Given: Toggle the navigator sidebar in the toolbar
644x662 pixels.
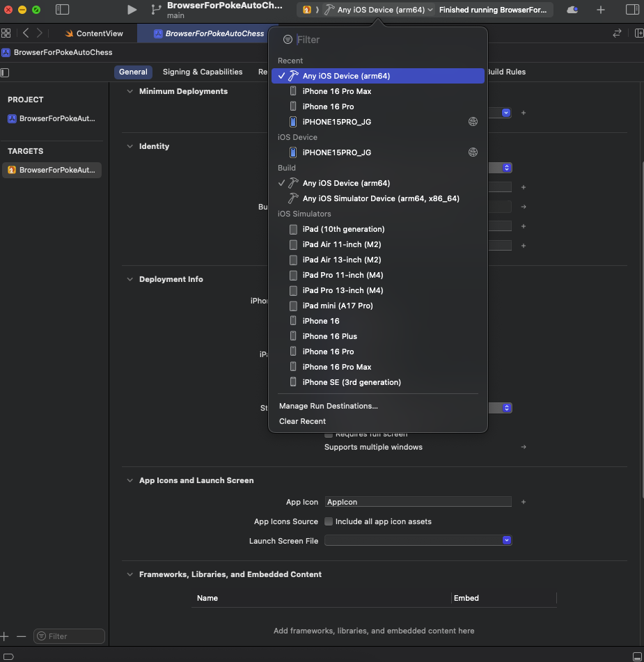Looking at the screenshot, I should [62, 9].
